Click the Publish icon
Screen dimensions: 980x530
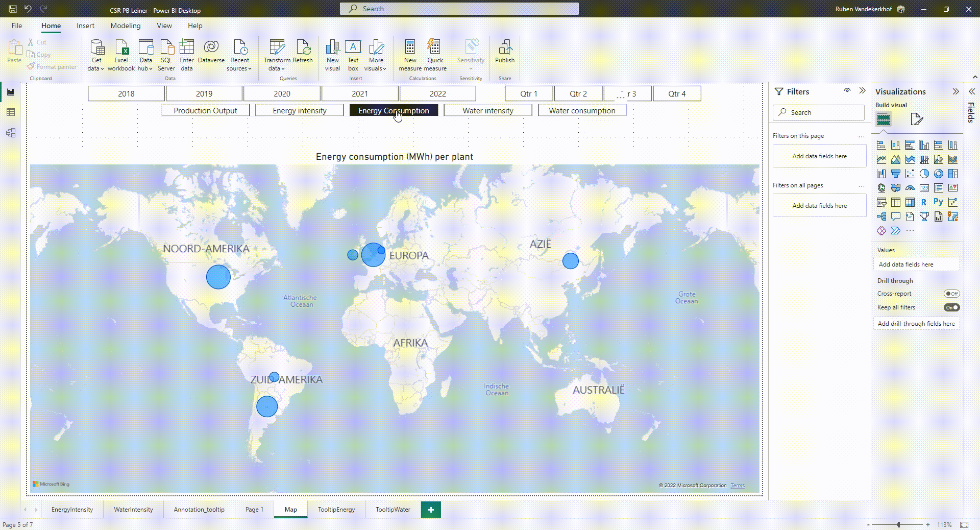505,47
